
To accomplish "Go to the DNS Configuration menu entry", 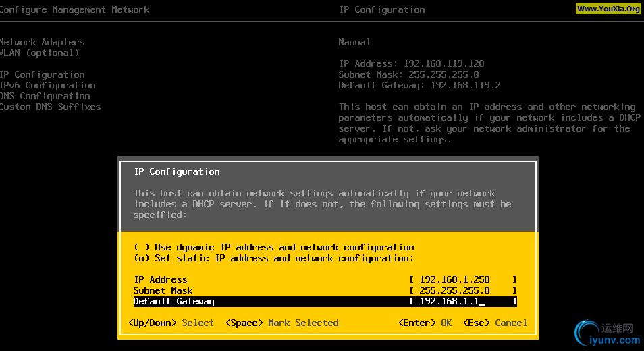I will tap(45, 96).
